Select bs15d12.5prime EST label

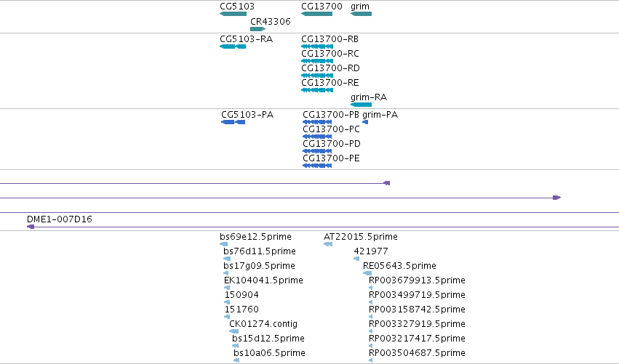[x=268, y=339]
